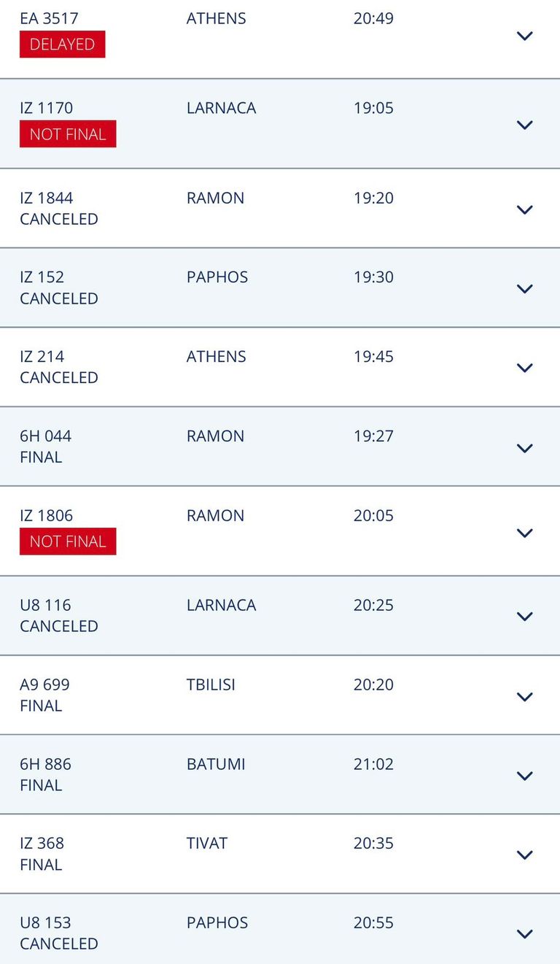Click the BATUMI destination label

pyautogui.click(x=216, y=764)
